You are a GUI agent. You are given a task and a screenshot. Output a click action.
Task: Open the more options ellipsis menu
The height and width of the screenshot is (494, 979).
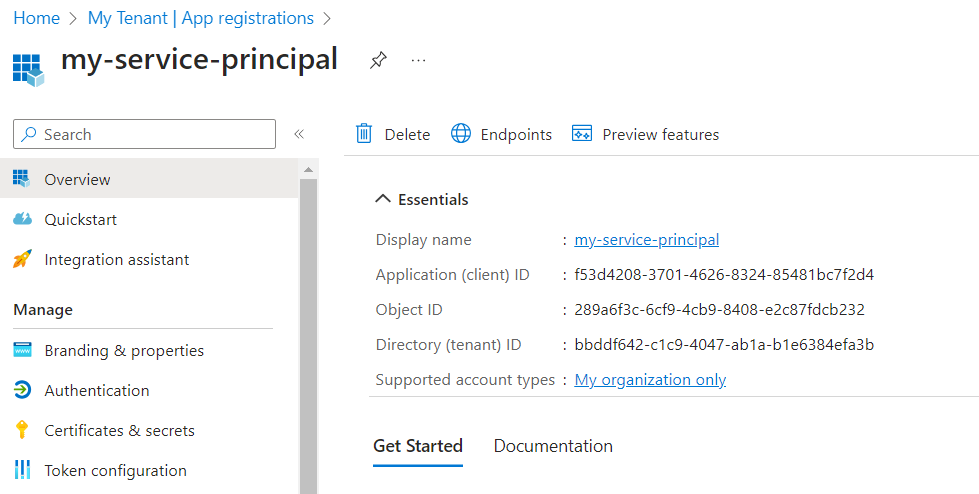[x=418, y=61]
